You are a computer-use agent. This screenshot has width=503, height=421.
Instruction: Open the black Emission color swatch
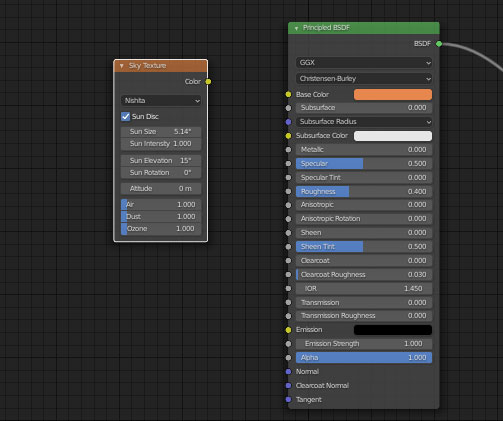pyautogui.click(x=393, y=330)
